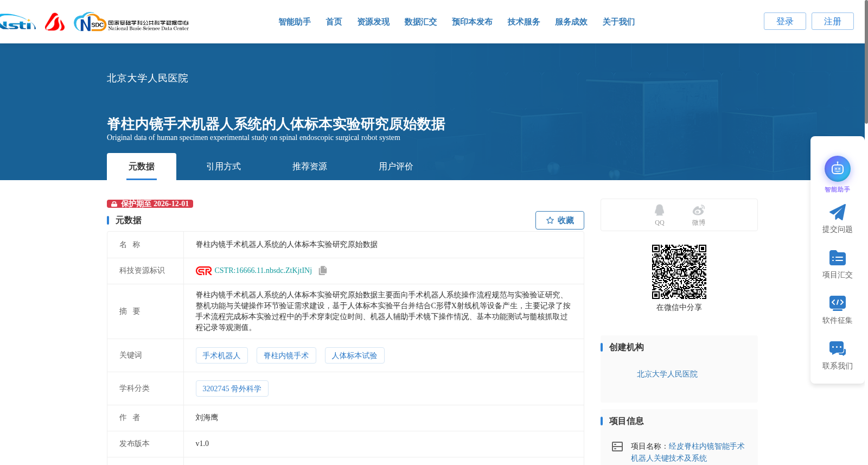
Task: Open 关于我们 in the navigation bar
Action: tap(618, 22)
